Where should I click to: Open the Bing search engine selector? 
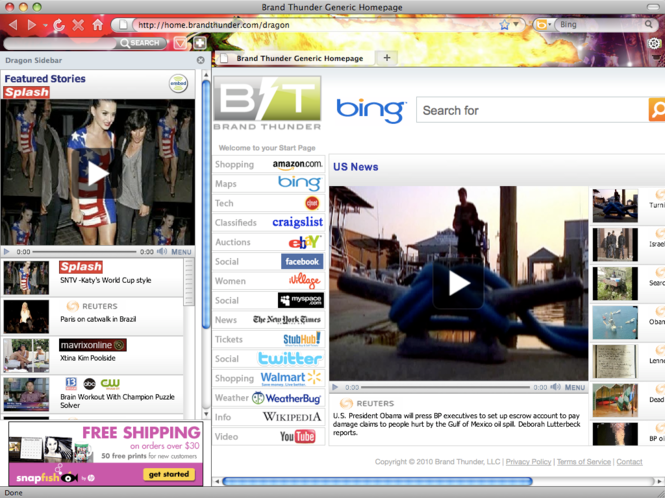click(x=544, y=25)
